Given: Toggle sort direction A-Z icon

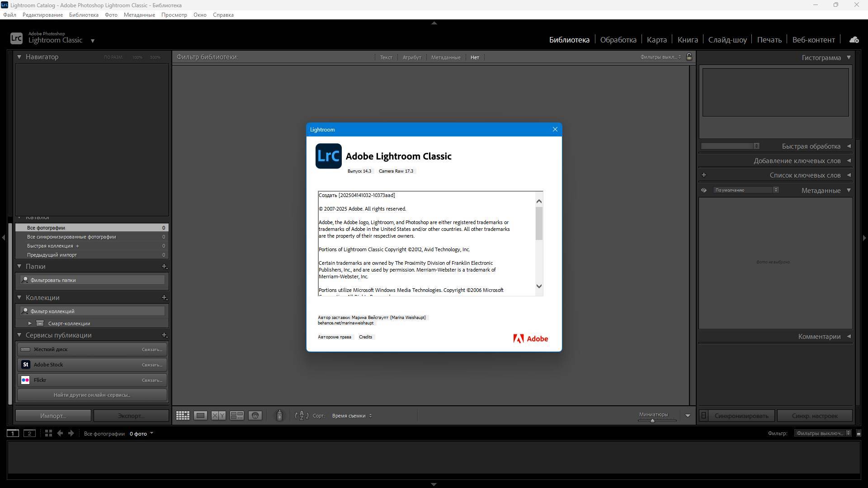Looking at the screenshot, I should pyautogui.click(x=302, y=416).
